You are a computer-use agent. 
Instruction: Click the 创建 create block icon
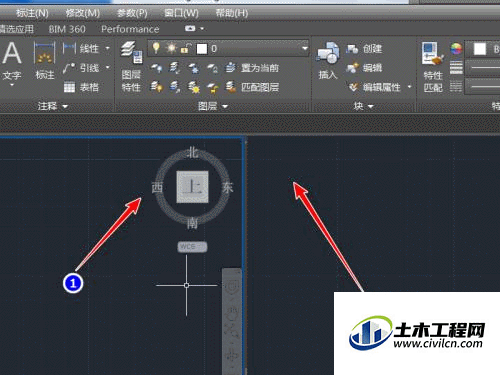click(x=352, y=49)
